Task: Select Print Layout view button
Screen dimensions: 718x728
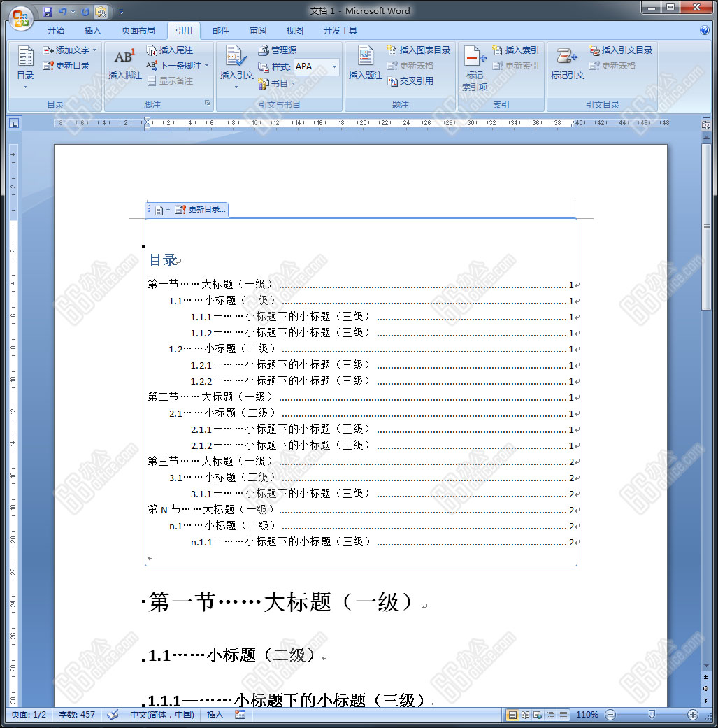Action: click(512, 715)
